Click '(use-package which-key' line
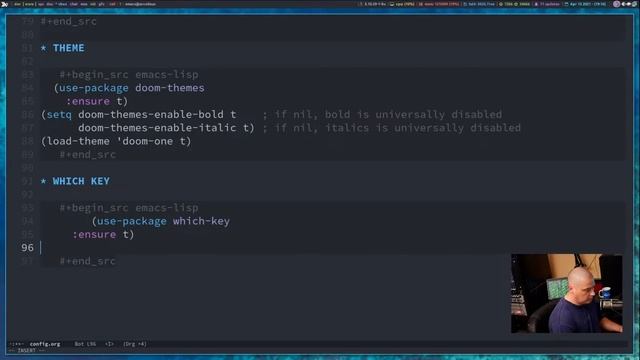This screenshot has height=360, width=640. 161,221
